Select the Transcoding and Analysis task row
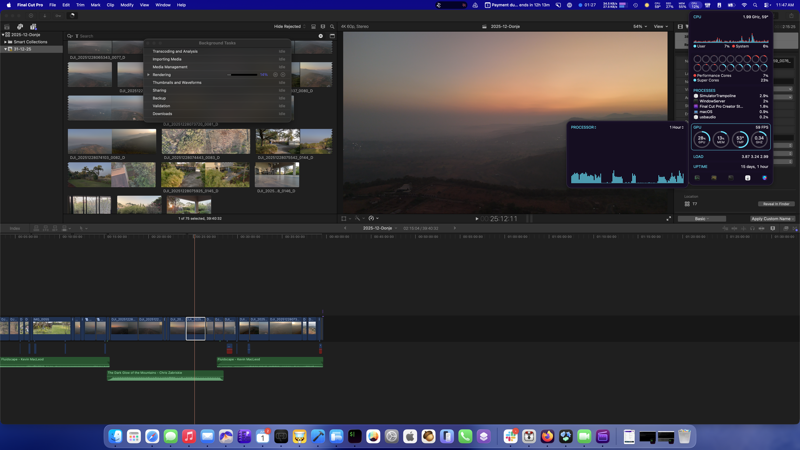 (x=218, y=52)
